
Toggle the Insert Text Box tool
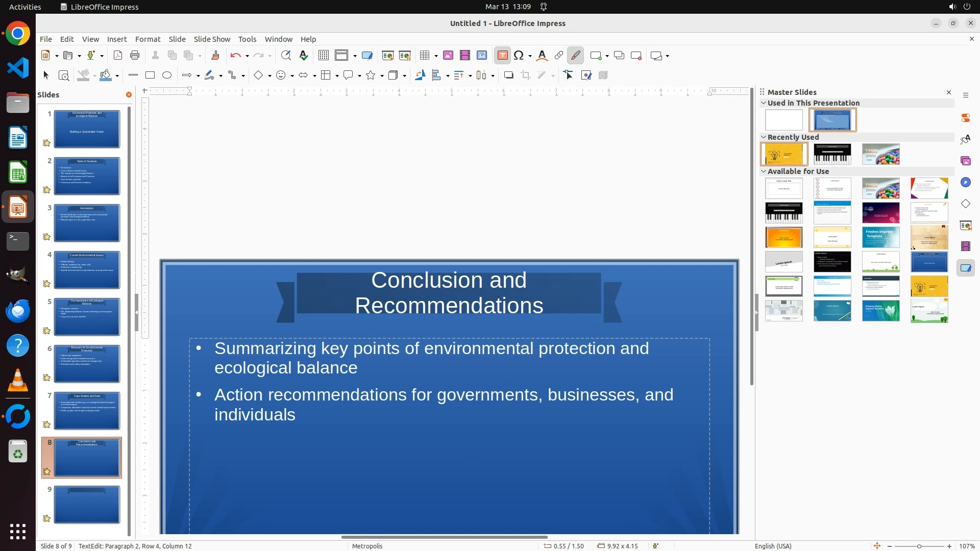click(x=503, y=56)
